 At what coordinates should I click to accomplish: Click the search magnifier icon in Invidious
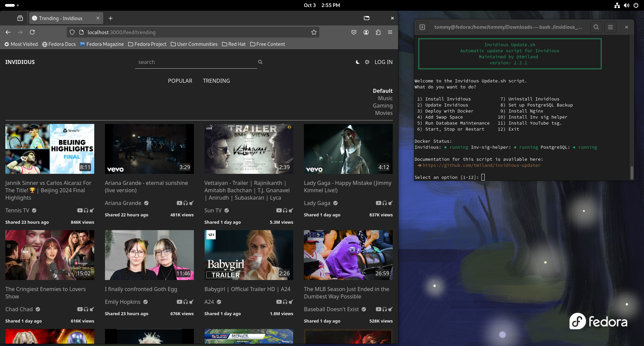[x=260, y=62]
